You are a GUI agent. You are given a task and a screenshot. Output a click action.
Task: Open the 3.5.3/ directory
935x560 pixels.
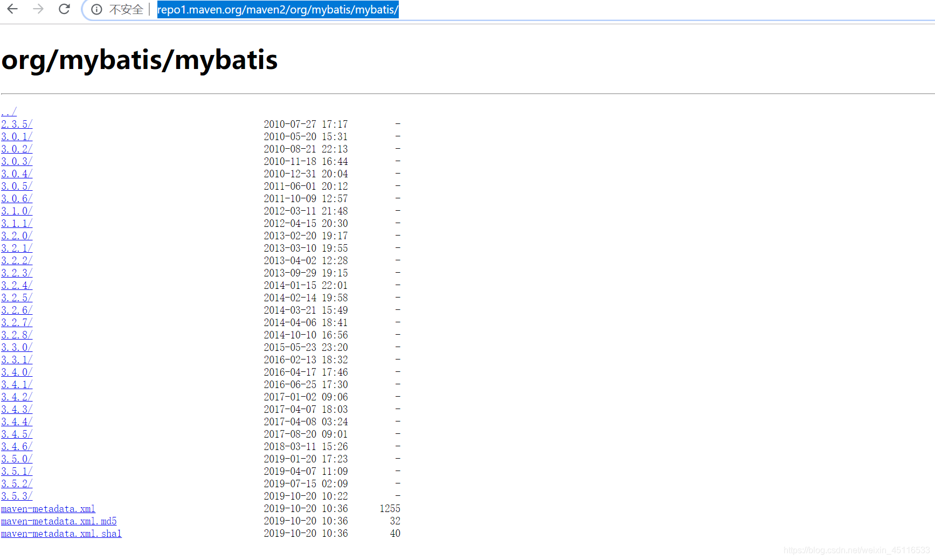[17, 496]
